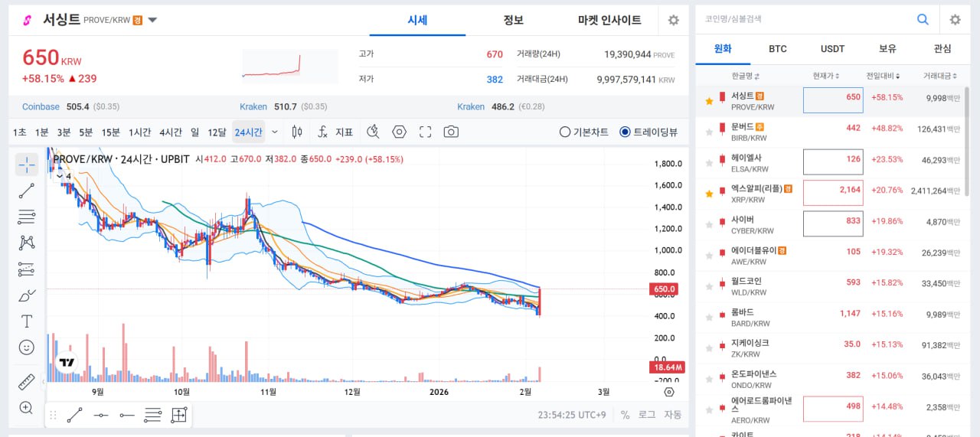
Task: Open the 보유 holdings tab
Action: click(887, 48)
